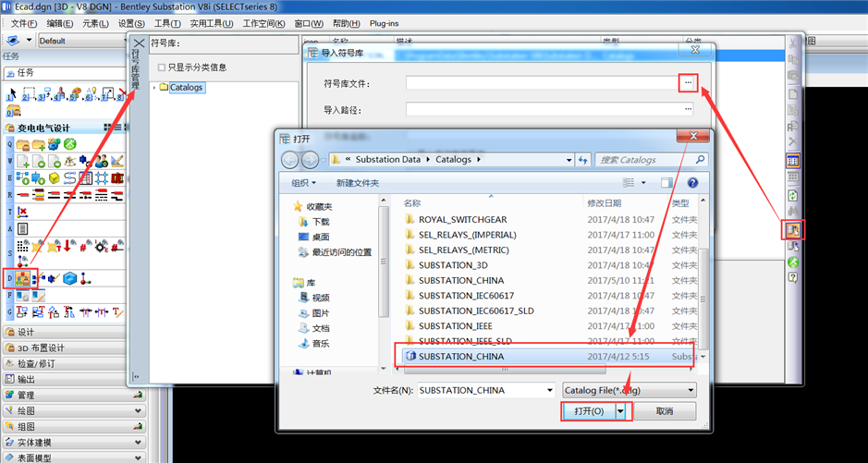This screenshot has width=868, height=463.
Task: Select the details table view icon in right toolbar
Action: (x=793, y=161)
